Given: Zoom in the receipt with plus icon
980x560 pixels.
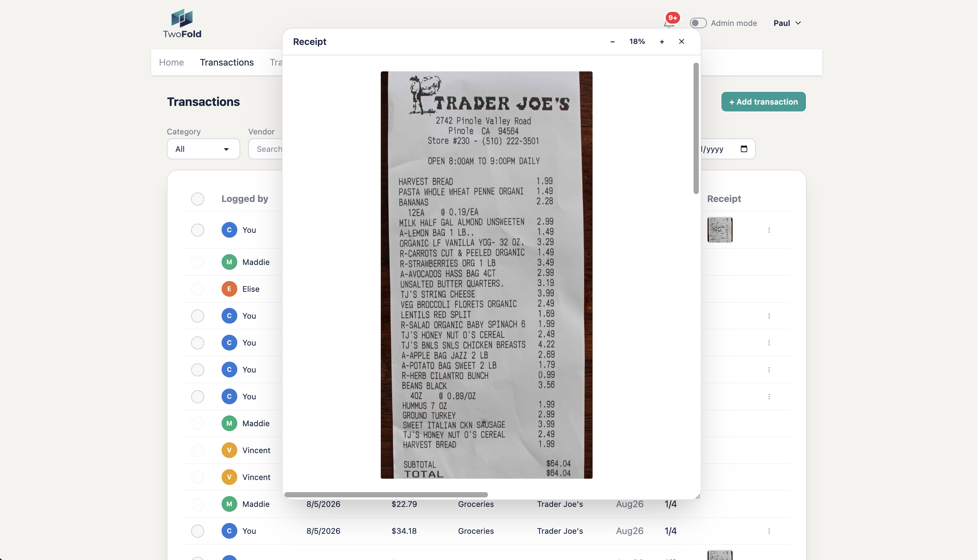Looking at the screenshot, I should coord(662,42).
